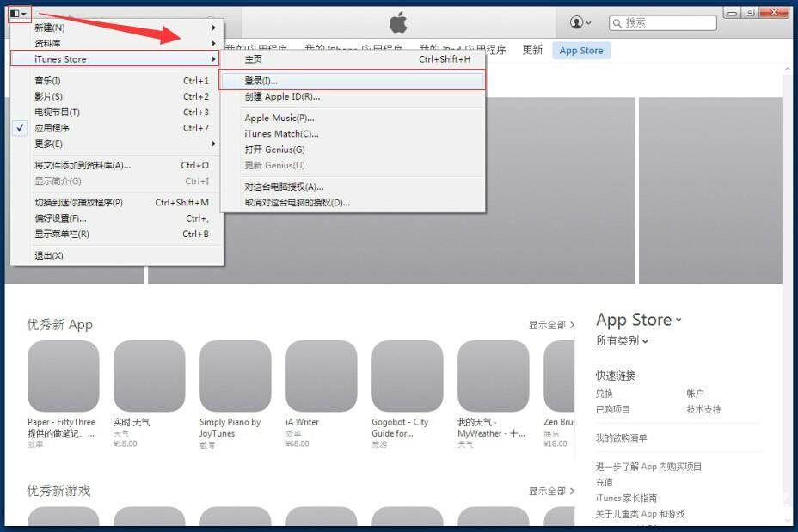This screenshot has height=532, width=798.
Task: Open the App Store heading dropdown
Action: (x=638, y=320)
